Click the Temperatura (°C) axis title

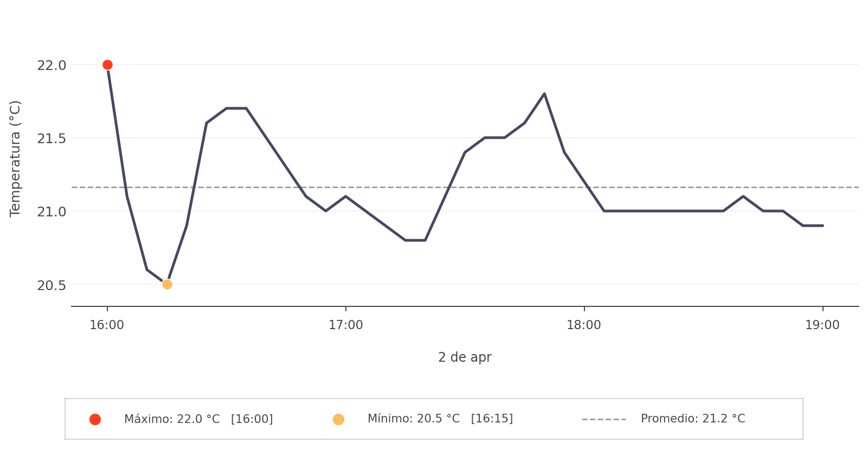(x=15, y=158)
